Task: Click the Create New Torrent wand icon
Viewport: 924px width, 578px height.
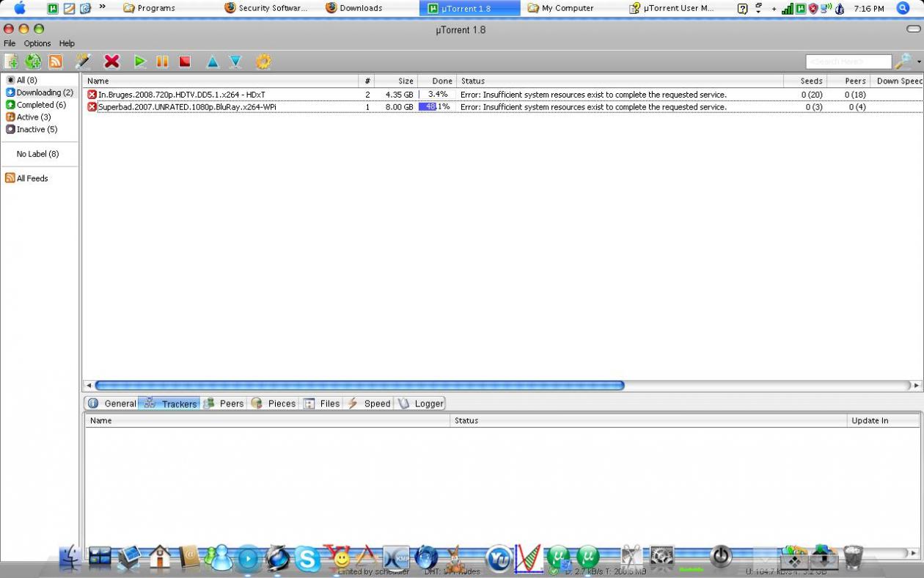Action: (x=83, y=62)
